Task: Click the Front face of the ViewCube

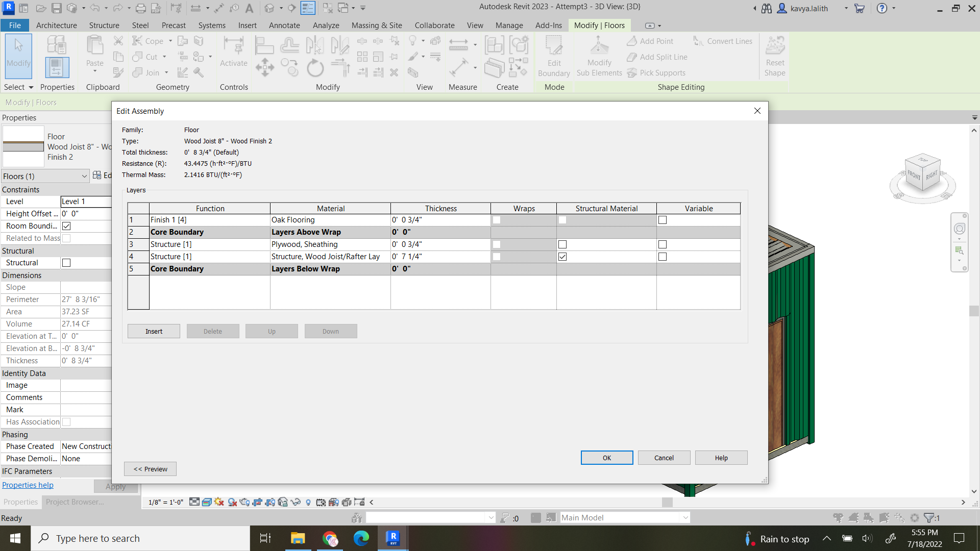Action: point(913,176)
